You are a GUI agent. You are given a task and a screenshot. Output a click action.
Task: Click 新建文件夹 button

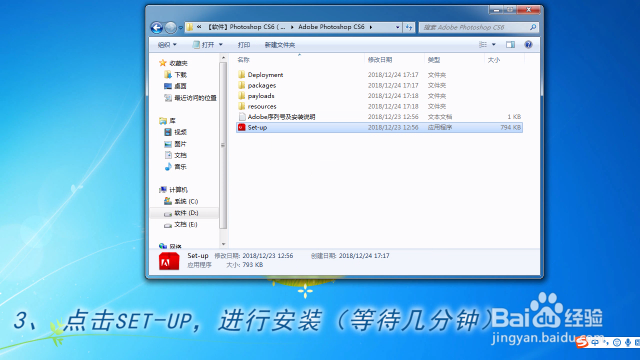[x=280, y=44]
